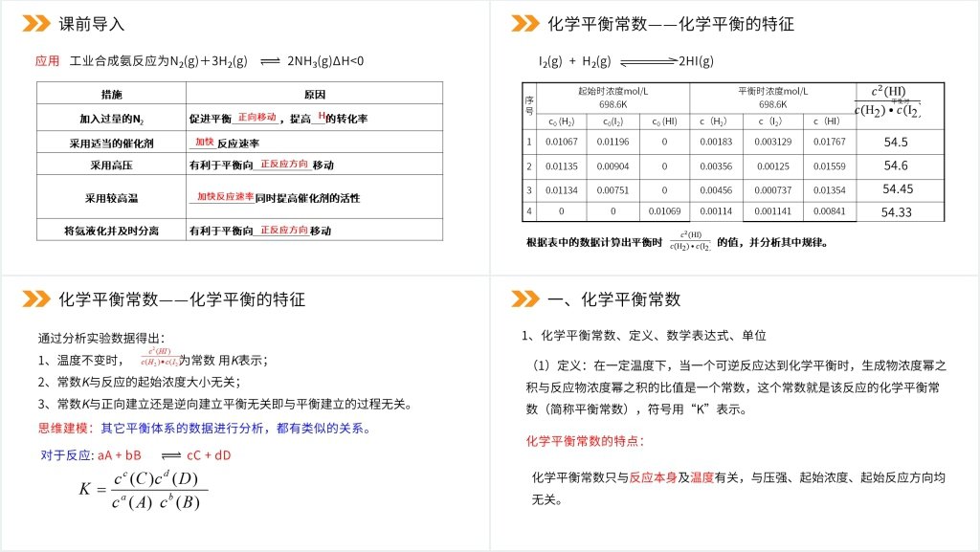Click the red words 反应本身
Viewport: 980px width, 552px height.
653,477
